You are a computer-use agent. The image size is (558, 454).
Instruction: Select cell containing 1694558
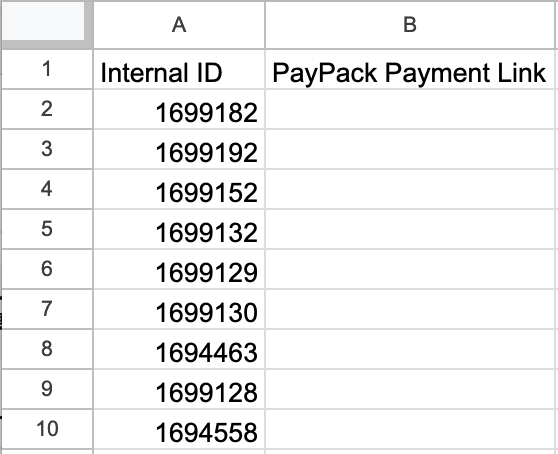[x=179, y=429]
